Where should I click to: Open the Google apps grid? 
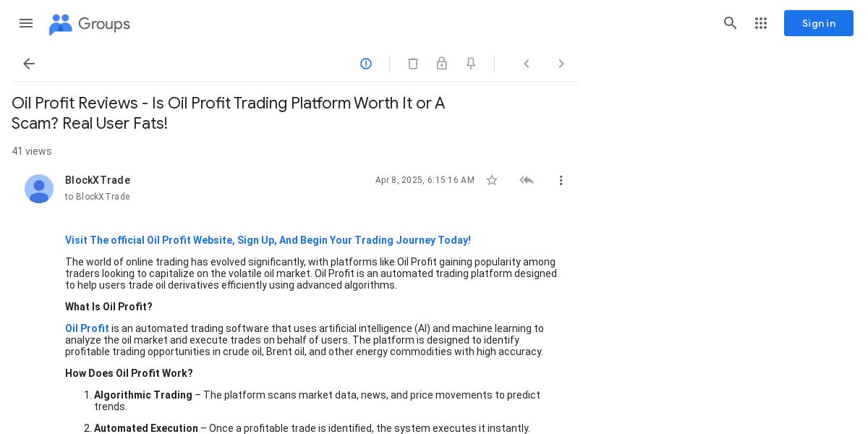761,23
